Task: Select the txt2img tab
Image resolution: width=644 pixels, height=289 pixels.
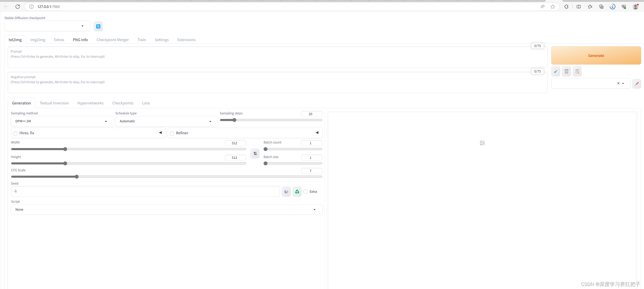Action: tap(15, 40)
